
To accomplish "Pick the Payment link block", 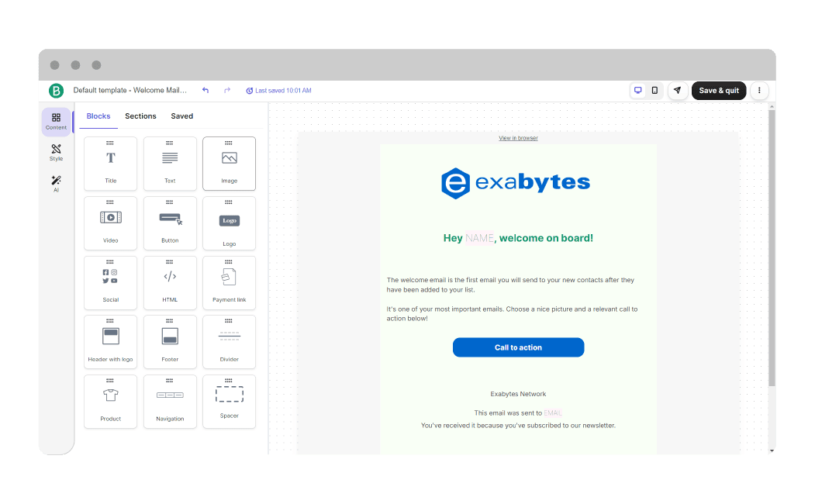I will point(230,282).
